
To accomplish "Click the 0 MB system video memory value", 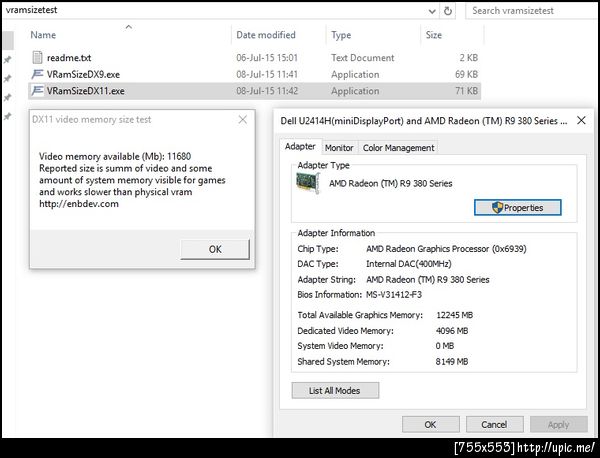I will (445, 346).
